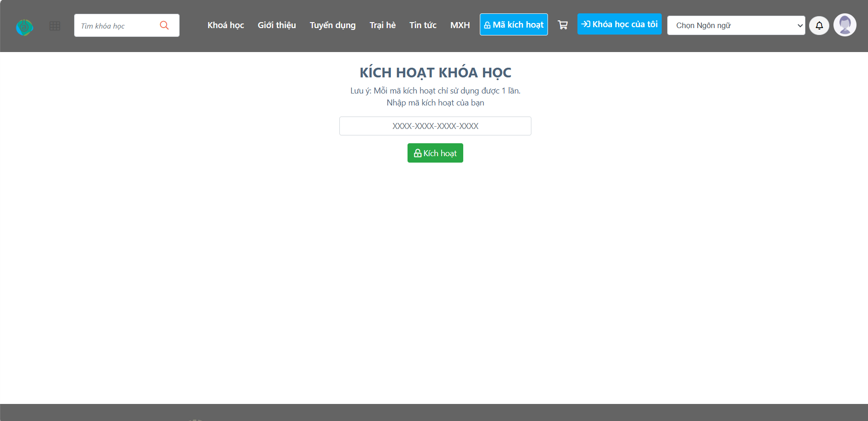Navigate to Trại hè

[x=382, y=25]
